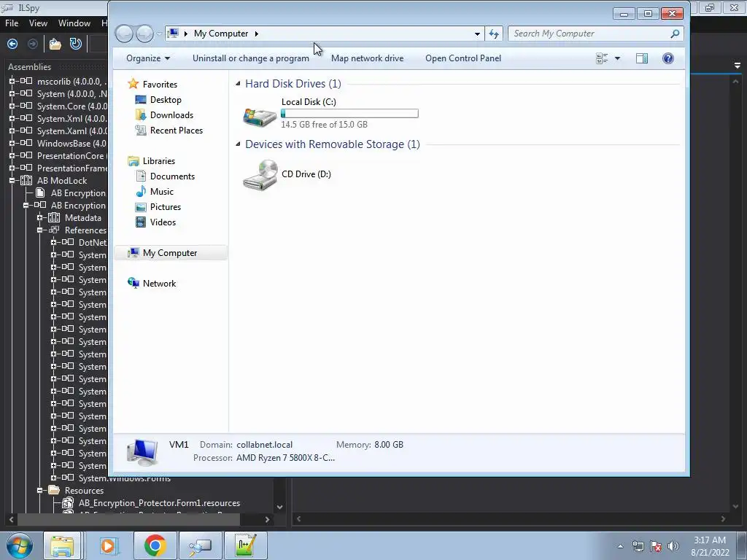Expand mscorlib assembly node in ILSpy
The height and width of the screenshot is (560, 747).
click(x=12, y=81)
